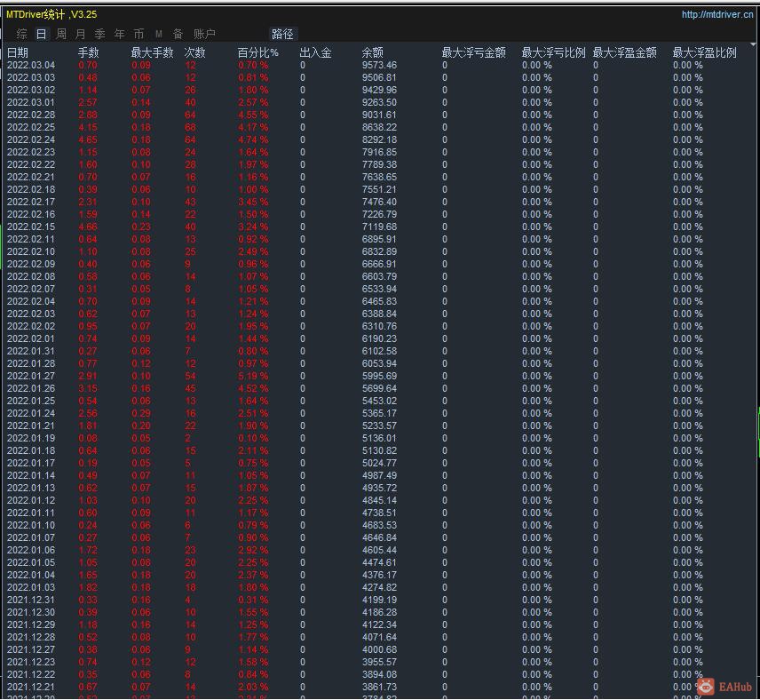This screenshot has width=760, height=700.
Task: Click the scroll-up arrow of the table
Action: click(x=754, y=45)
